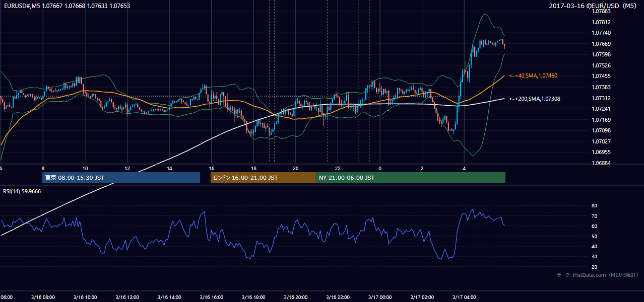This screenshot has width=644, height=302.
Task: Click the NY 21:00-06:00 JST session bar
Action: pos(411,178)
